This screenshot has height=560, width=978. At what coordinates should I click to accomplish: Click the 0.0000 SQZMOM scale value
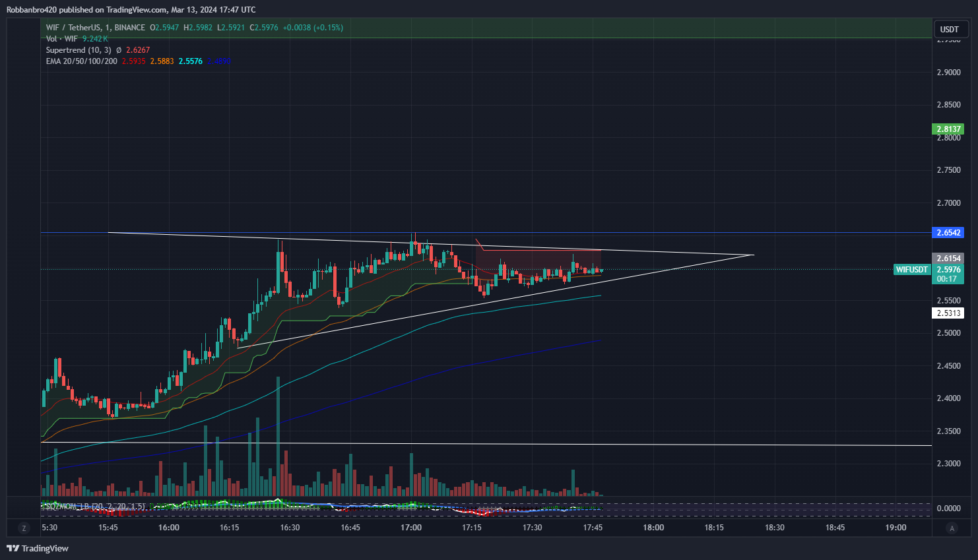coord(948,509)
